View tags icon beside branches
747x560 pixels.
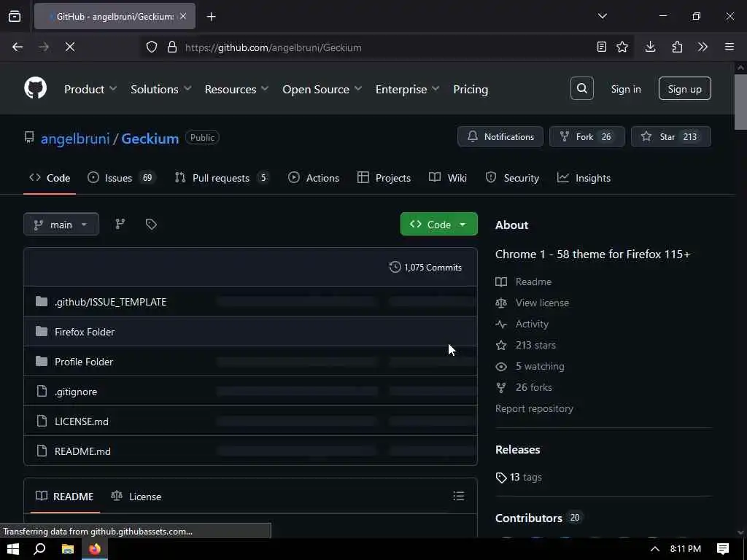[151, 225]
